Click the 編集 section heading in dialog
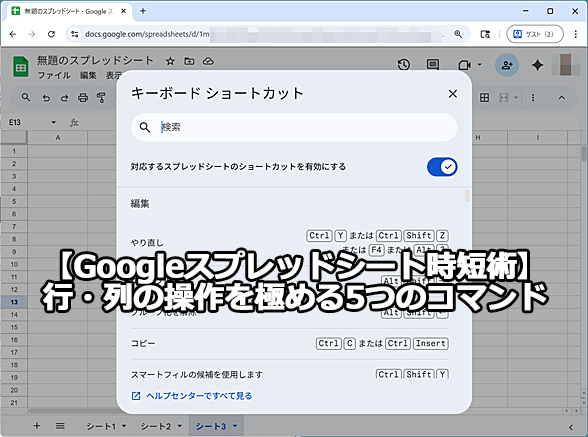Viewport: 588px width, 437px height. coord(140,204)
